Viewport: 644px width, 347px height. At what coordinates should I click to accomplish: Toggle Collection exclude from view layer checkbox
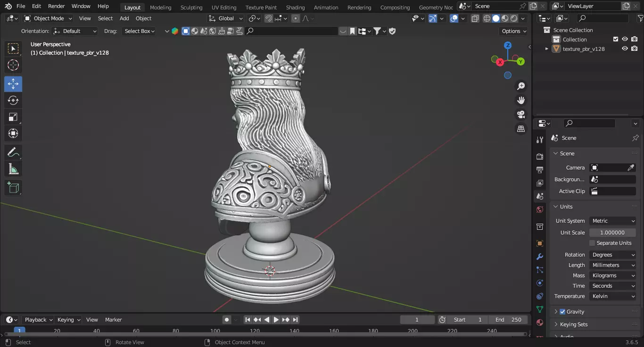[x=615, y=40]
